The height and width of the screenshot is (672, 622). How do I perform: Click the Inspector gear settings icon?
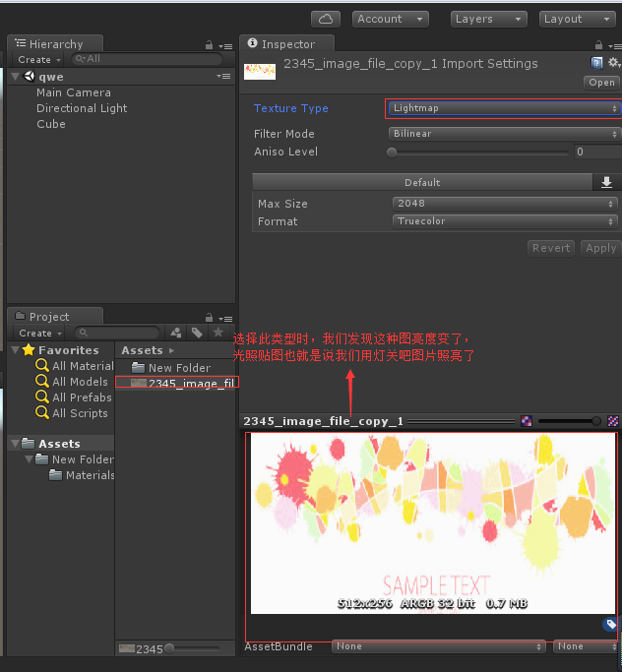(614, 63)
